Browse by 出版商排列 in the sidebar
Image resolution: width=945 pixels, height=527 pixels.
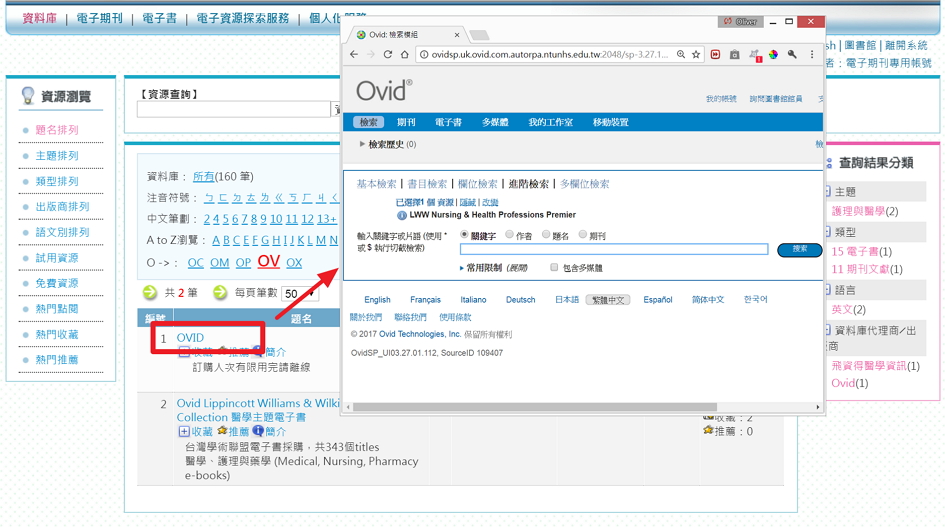point(62,206)
